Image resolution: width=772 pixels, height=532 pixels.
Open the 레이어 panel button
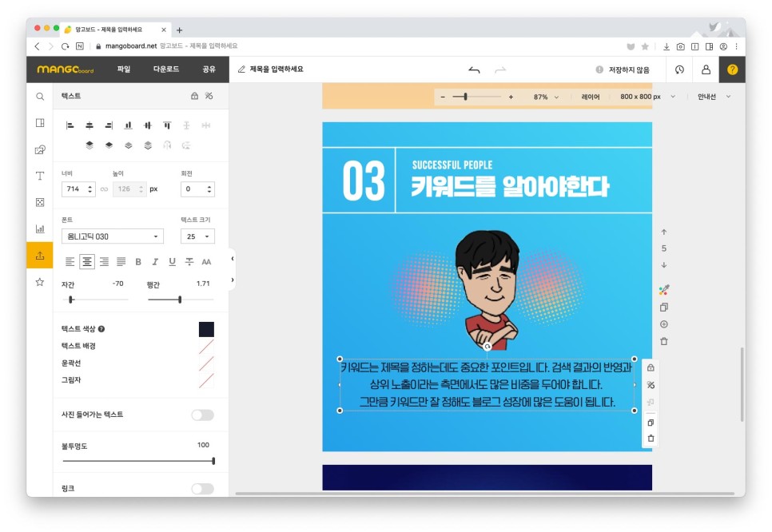point(590,97)
